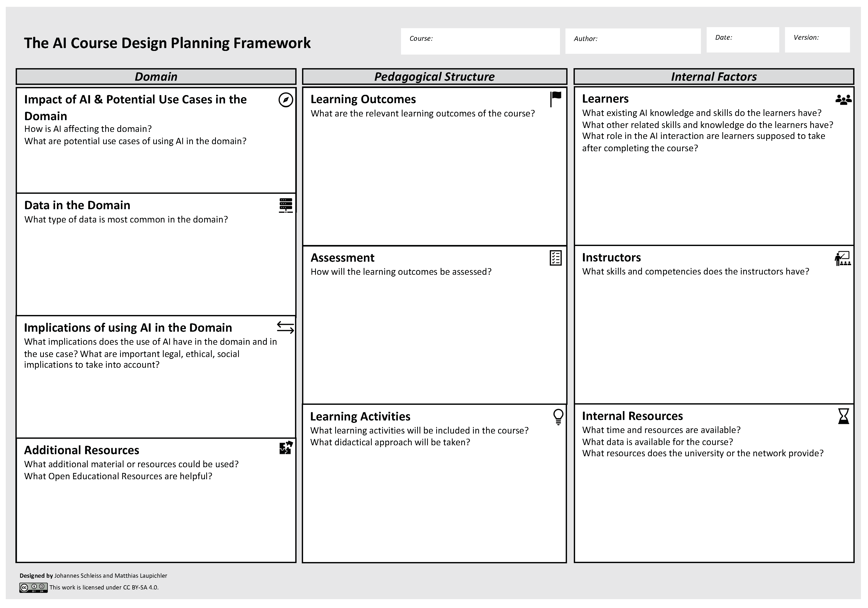Click the flag icon next to Learning Outcomes
Image resolution: width=868 pixels, height=608 pixels.
555,99
